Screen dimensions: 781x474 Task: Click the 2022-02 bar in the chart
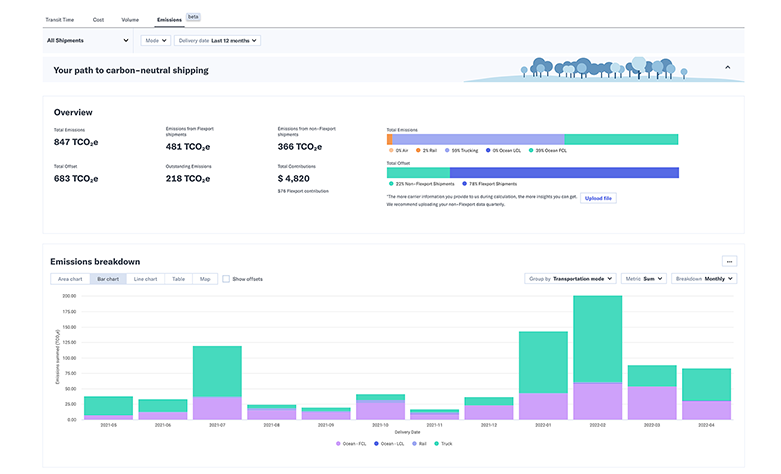tap(598, 357)
